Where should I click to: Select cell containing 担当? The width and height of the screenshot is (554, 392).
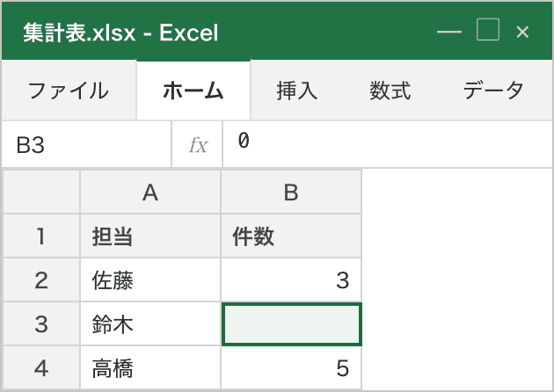[x=150, y=236]
